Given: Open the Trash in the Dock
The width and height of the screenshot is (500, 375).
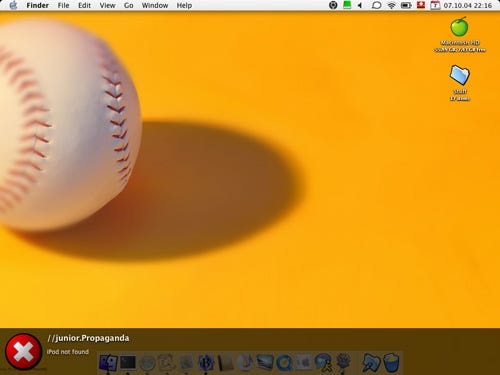Looking at the screenshot, I should coord(391,363).
